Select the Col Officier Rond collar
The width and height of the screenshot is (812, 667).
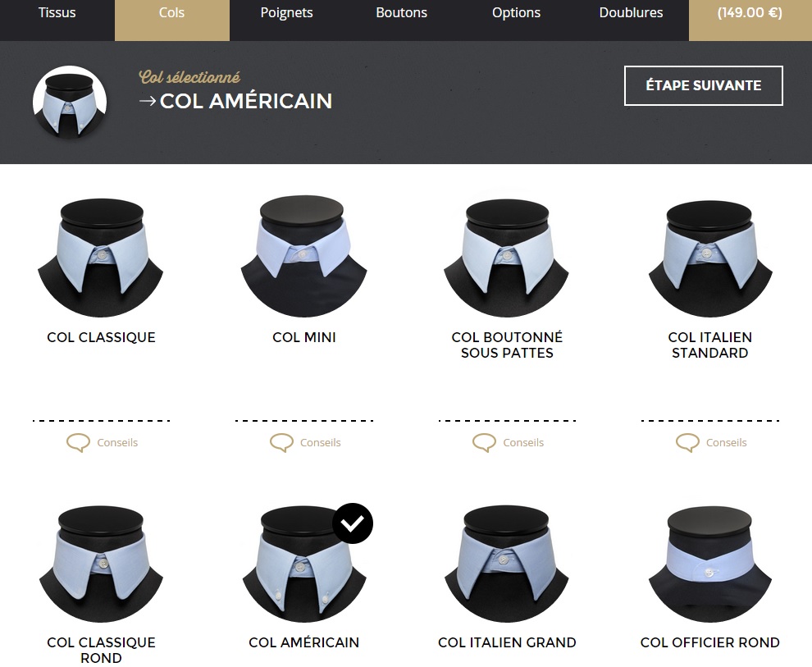[710, 564]
